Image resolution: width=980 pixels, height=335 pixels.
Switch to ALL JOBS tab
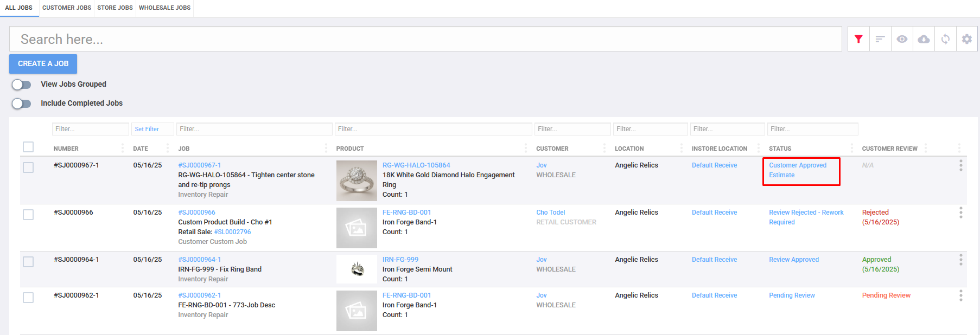[x=19, y=8]
